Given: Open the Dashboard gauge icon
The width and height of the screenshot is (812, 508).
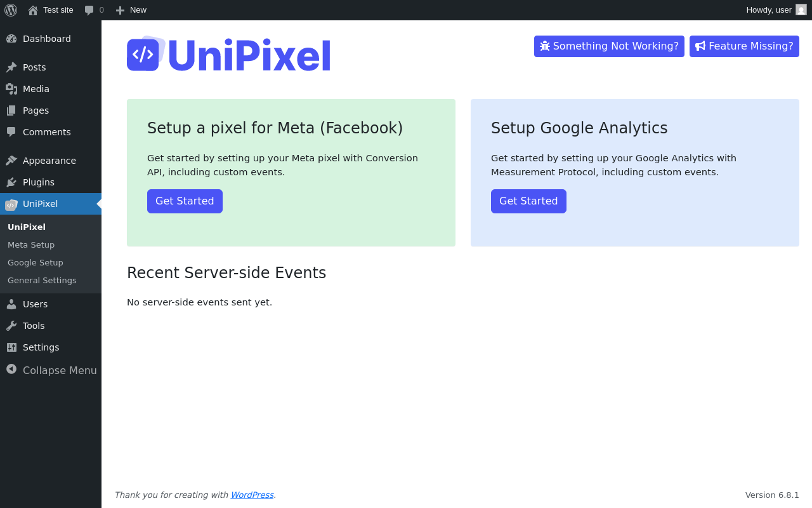Looking at the screenshot, I should (x=11, y=39).
